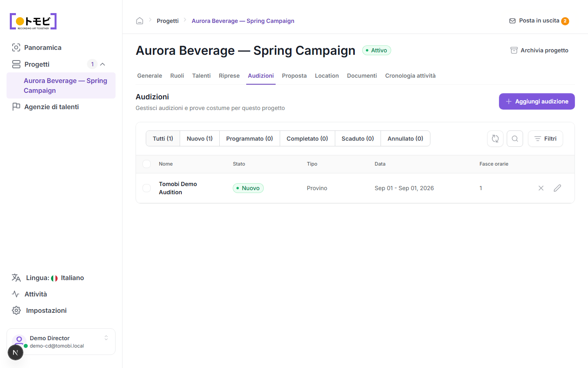This screenshot has width=588, height=368.
Task: Switch to the Proposta tab
Action: point(294,76)
